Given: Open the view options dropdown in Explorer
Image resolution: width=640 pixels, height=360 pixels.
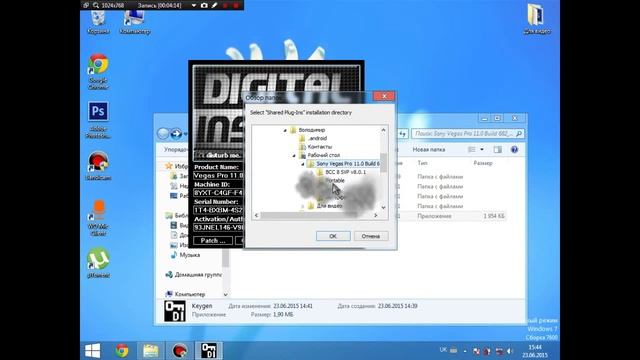Looking at the screenshot, I should coord(482,150).
